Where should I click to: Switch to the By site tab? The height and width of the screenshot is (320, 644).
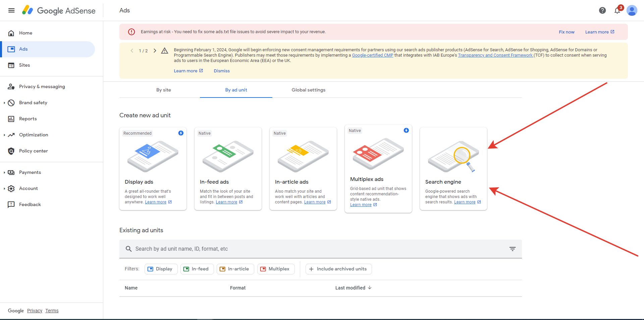[164, 90]
